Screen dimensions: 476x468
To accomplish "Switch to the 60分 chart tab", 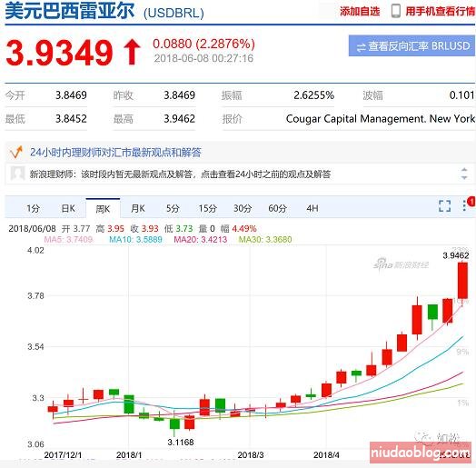I will (277, 208).
